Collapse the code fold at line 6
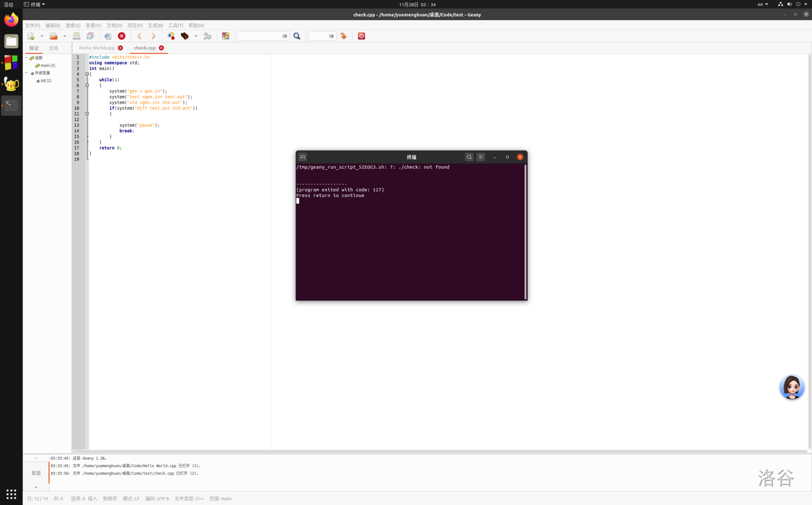 87,86
